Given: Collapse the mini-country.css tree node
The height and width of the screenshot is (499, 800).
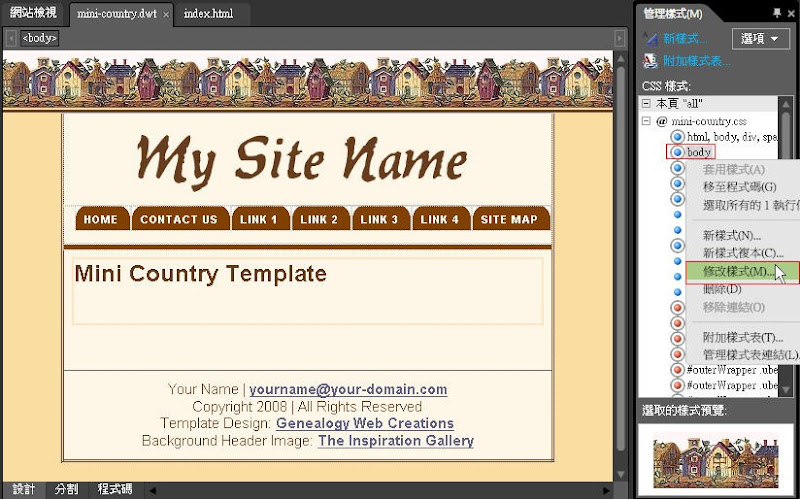Looking at the screenshot, I should click(646, 121).
